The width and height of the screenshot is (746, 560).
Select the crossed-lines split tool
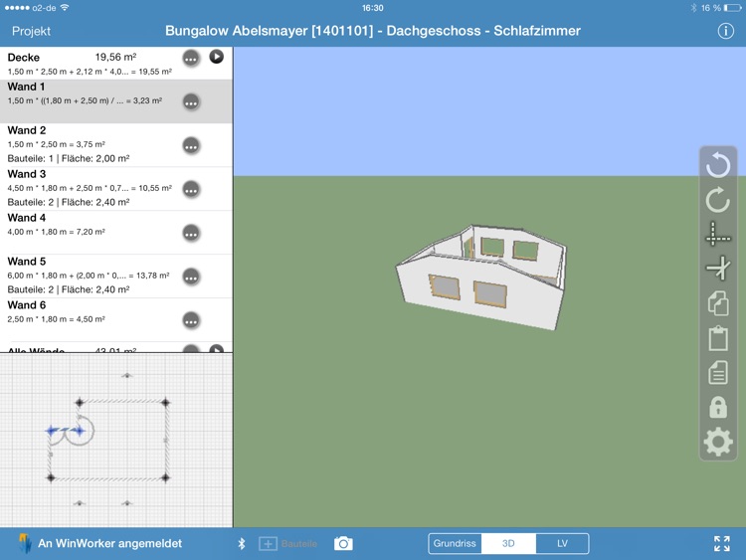click(x=718, y=268)
